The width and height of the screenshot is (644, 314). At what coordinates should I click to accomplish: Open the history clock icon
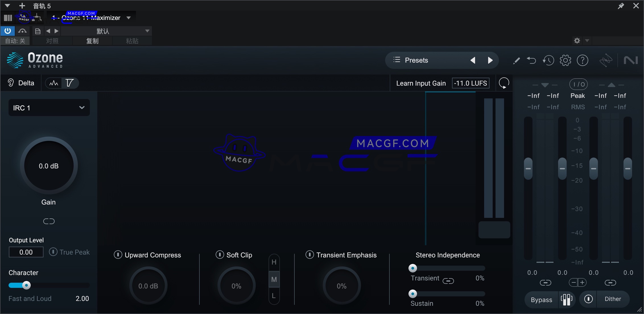[548, 60]
